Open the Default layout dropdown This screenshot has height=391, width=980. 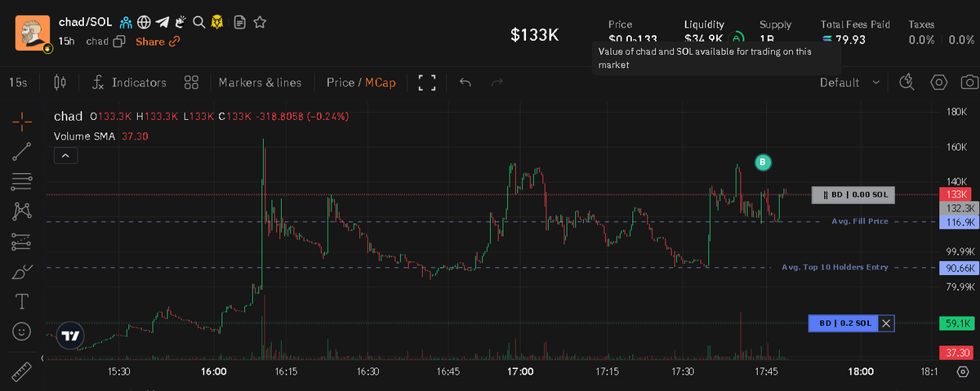coord(849,82)
